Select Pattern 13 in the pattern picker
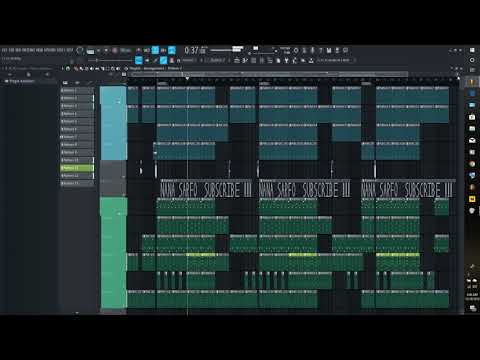Screen dimensions: 480x360 pos(77,183)
